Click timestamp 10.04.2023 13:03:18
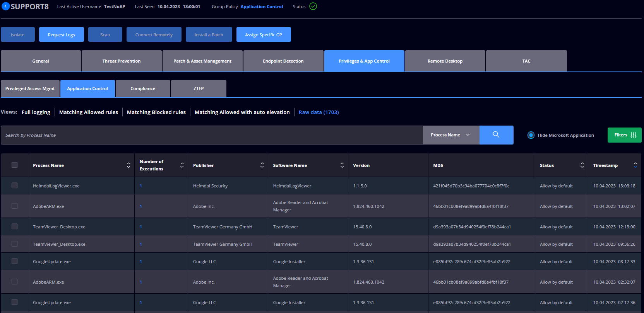Viewport: 644px width, 313px height. point(614,186)
